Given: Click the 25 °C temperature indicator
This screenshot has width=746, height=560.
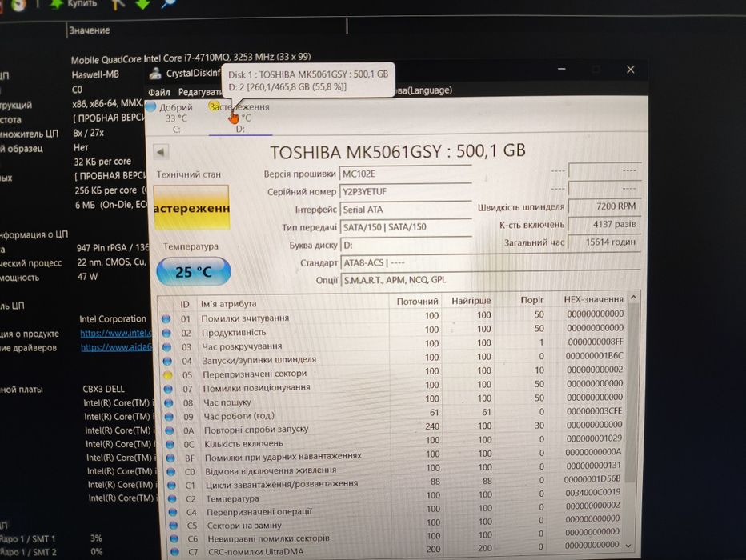Looking at the screenshot, I should pyautogui.click(x=193, y=271).
